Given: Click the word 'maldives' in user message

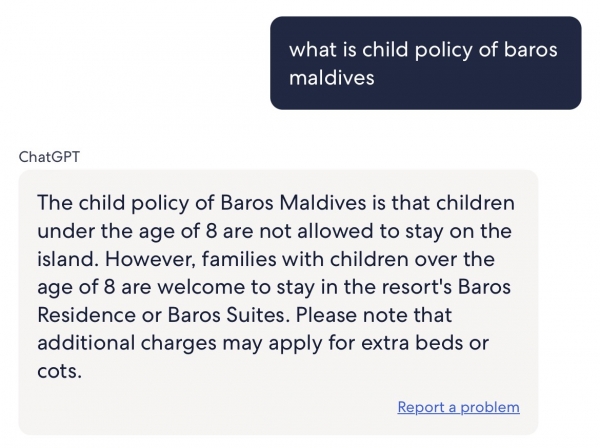Looking at the screenshot, I should click(331, 78).
